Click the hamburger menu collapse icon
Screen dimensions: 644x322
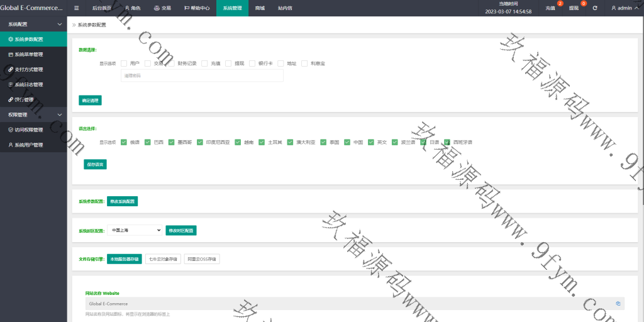(76, 8)
